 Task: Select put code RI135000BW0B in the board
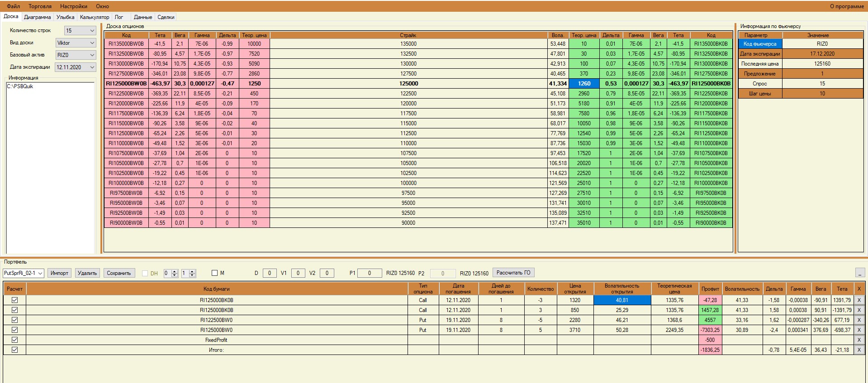click(x=126, y=44)
